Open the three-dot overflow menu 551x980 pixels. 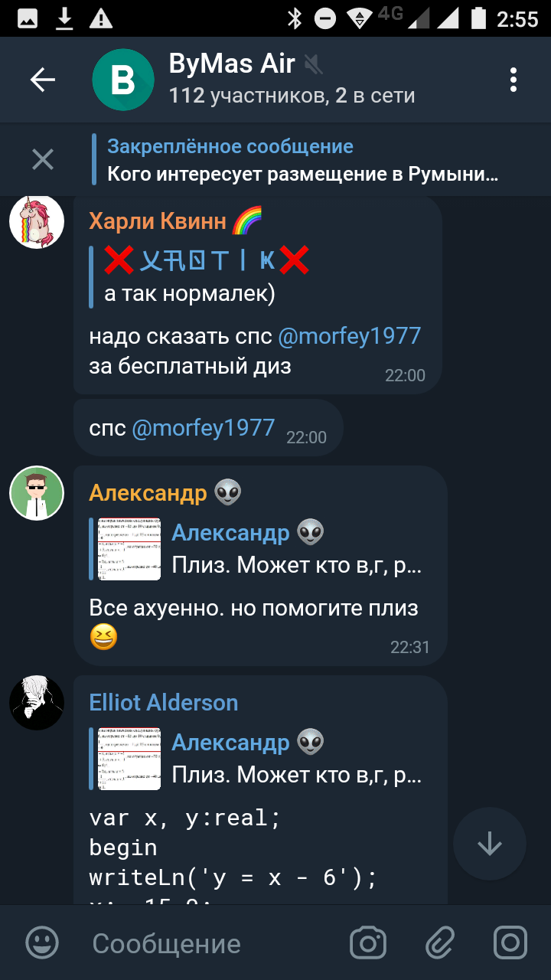pos(514,80)
